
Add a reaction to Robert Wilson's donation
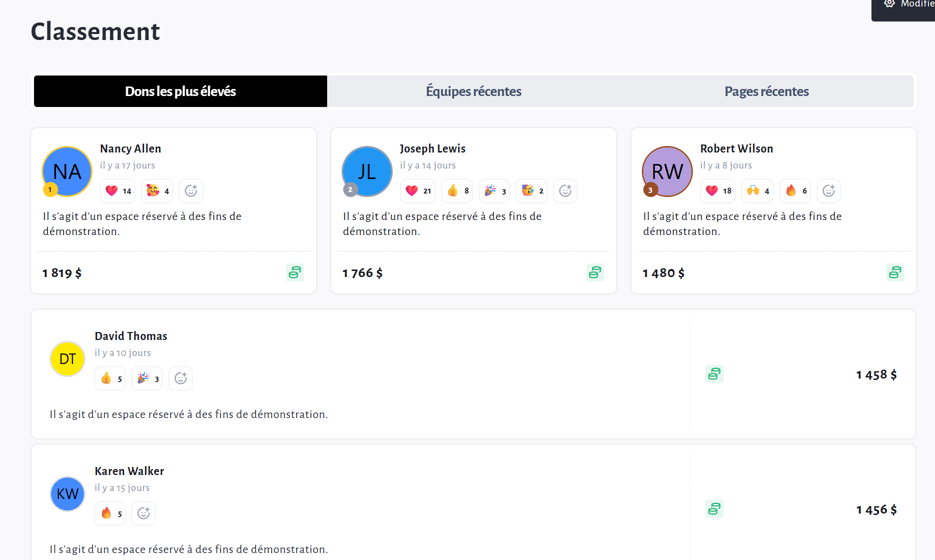pos(829,191)
